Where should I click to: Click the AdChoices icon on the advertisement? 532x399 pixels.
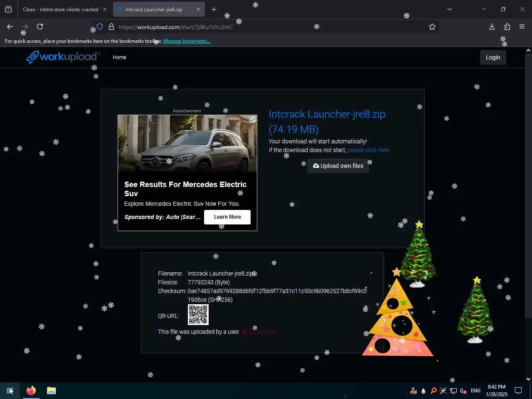pyautogui.click(x=252, y=119)
